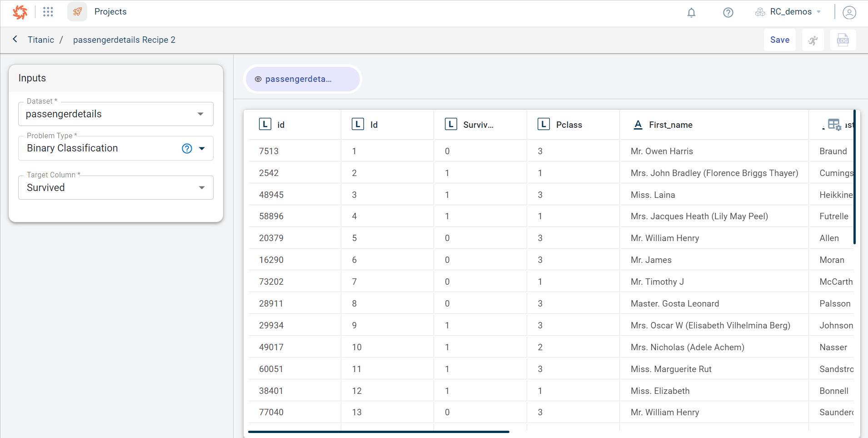Image resolution: width=868 pixels, height=438 pixels.
Task: Expand the Dataset dropdown
Action: [x=200, y=114]
